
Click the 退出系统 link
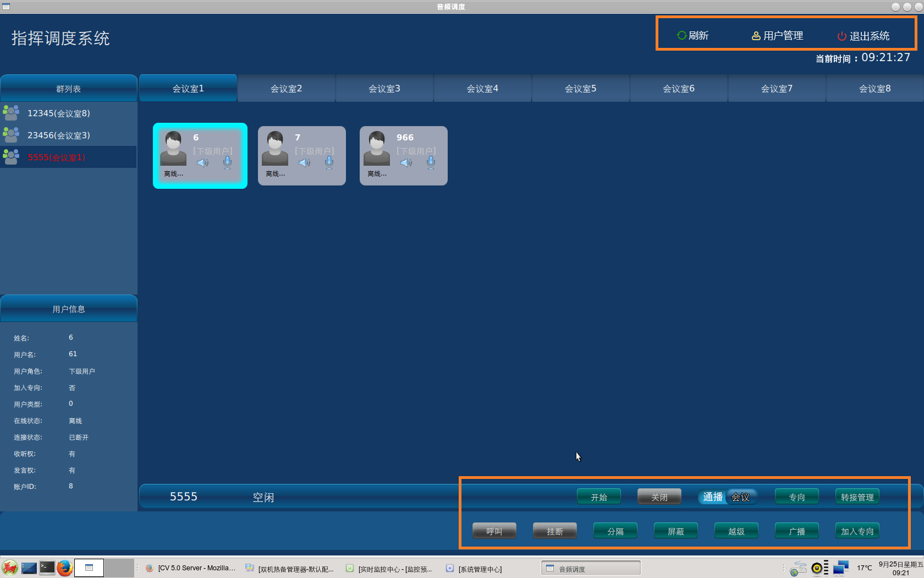point(864,36)
